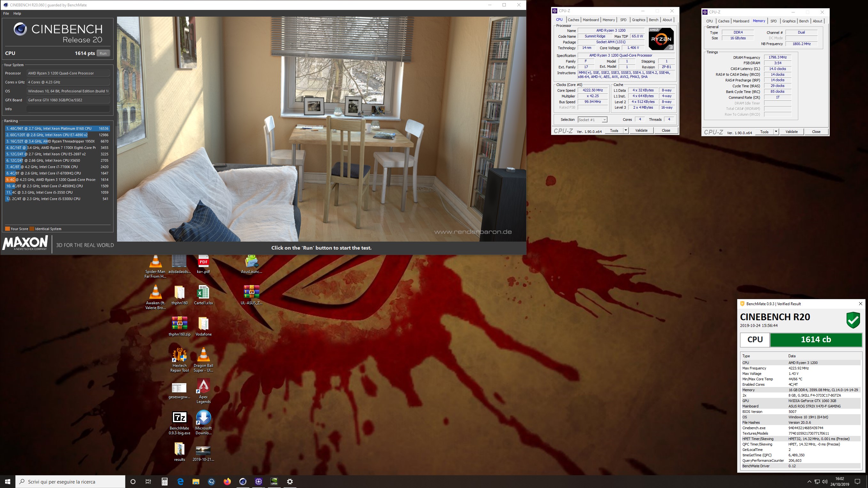The height and width of the screenshot is (488, 868).
Task: Click Tools button in left CPU-Z window
Action: [x=614, y=130]
